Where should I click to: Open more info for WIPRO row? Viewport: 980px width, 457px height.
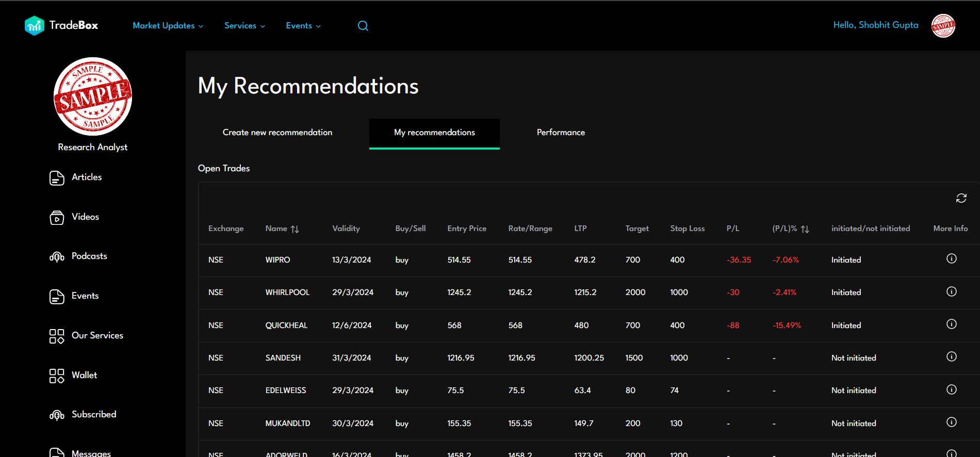click(x=952, y=258)
